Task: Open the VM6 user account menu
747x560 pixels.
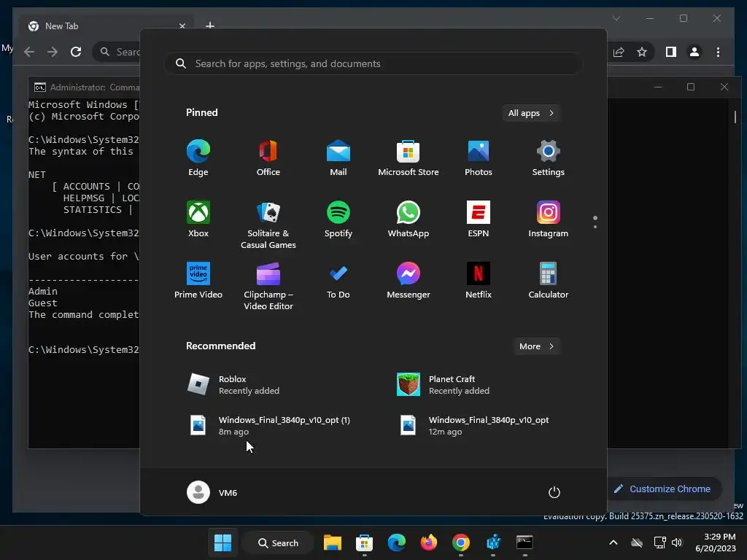Action: click(212, 492)
